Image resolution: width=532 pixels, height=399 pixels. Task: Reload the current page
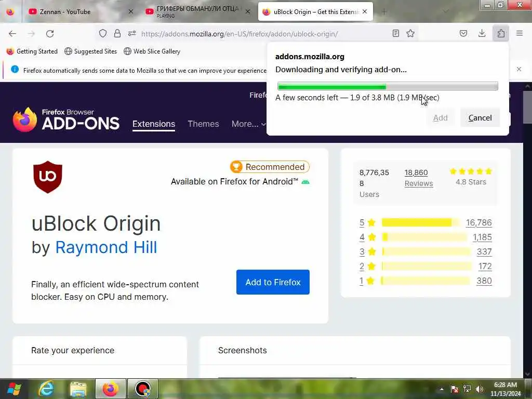point(50,34)
